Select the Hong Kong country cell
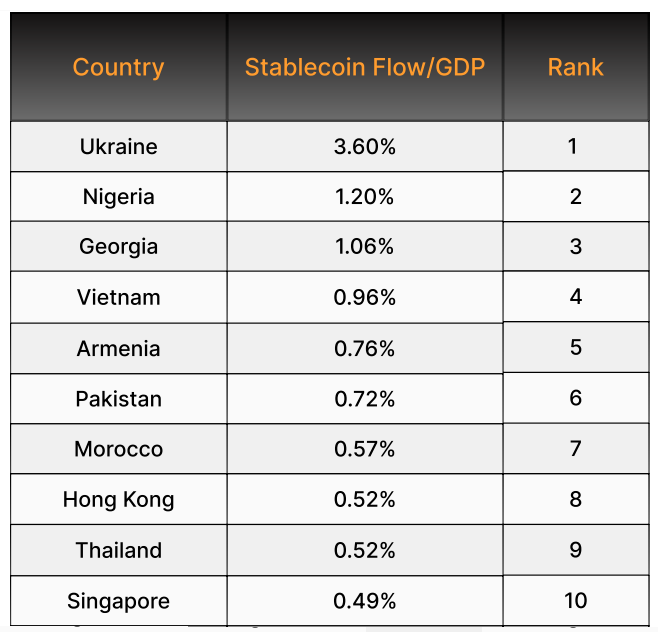 tap(118, 500)
